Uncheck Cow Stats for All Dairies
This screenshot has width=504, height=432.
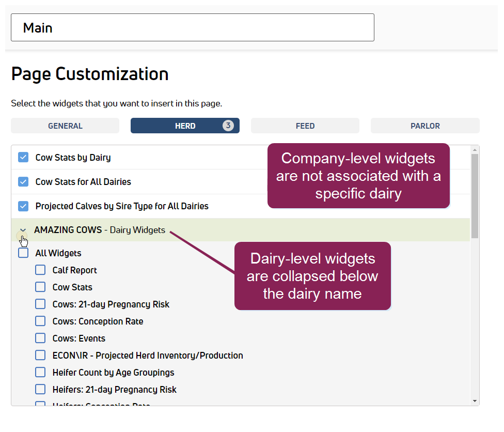click(x=23, y=181)
